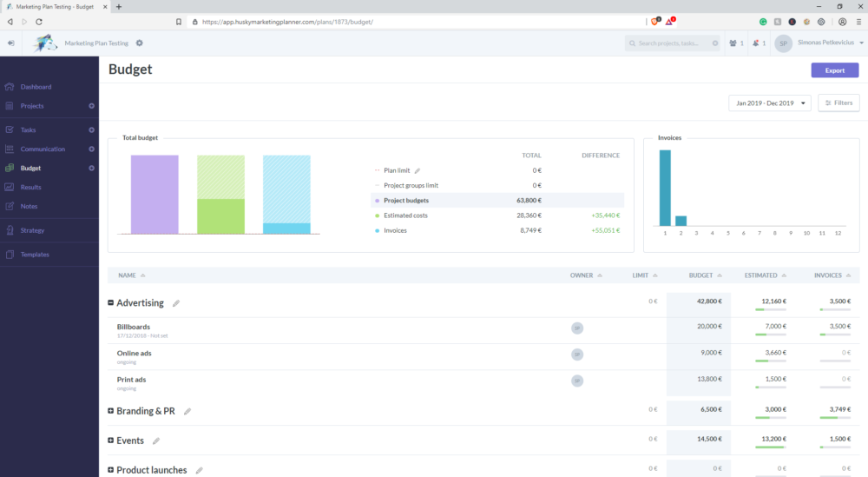Expand the Events group

[x=111, y=441]
